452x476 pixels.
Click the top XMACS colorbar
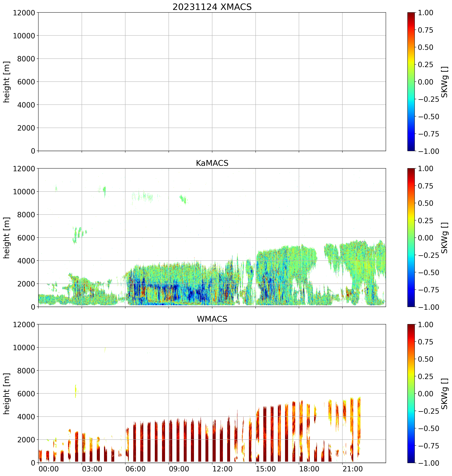(411, 82)
